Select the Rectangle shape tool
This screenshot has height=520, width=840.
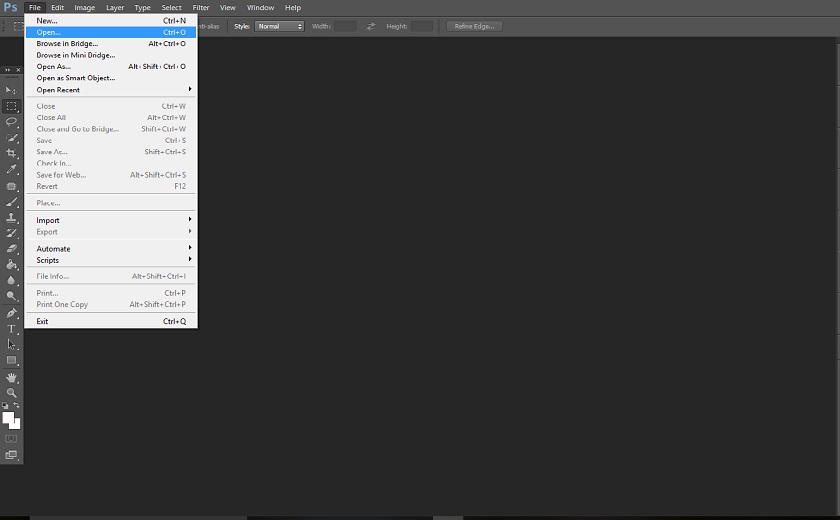(x=11, y=360)
